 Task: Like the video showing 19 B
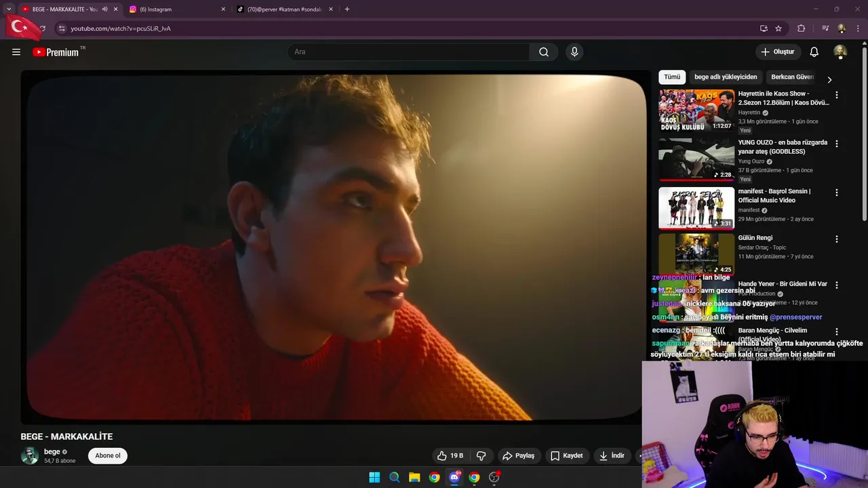click(450, 456)
